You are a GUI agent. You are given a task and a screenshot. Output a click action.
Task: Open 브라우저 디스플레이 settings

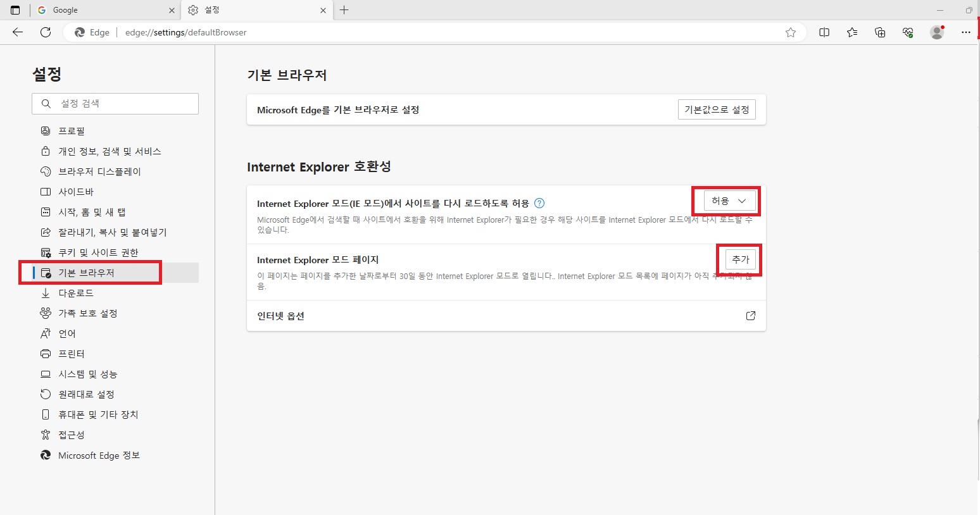(115, 171)
